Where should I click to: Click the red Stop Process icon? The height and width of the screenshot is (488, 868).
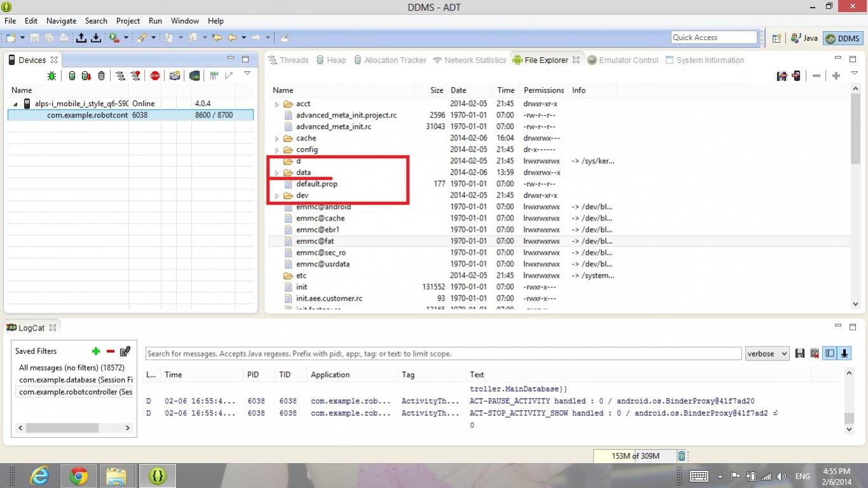click(155, 76)
